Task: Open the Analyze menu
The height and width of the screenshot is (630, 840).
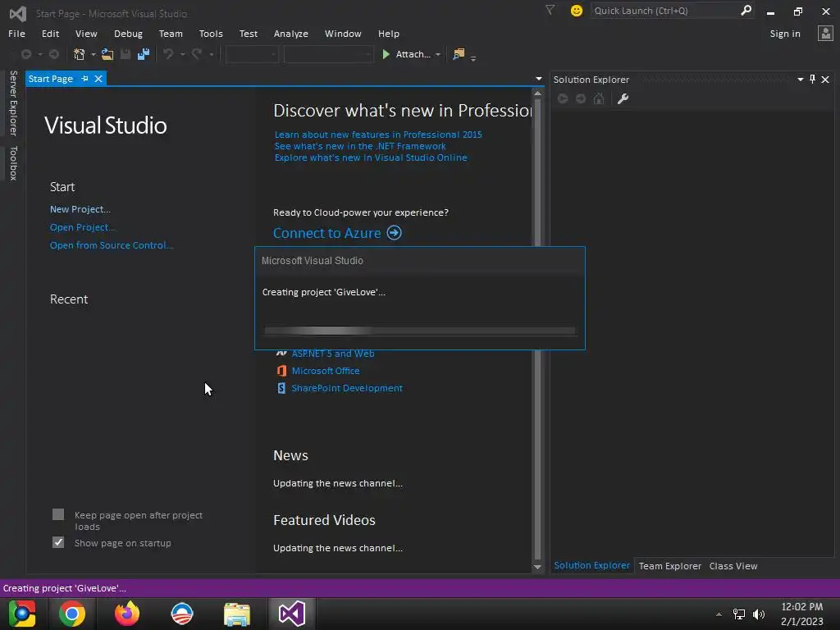Action: tap(291, 33)
